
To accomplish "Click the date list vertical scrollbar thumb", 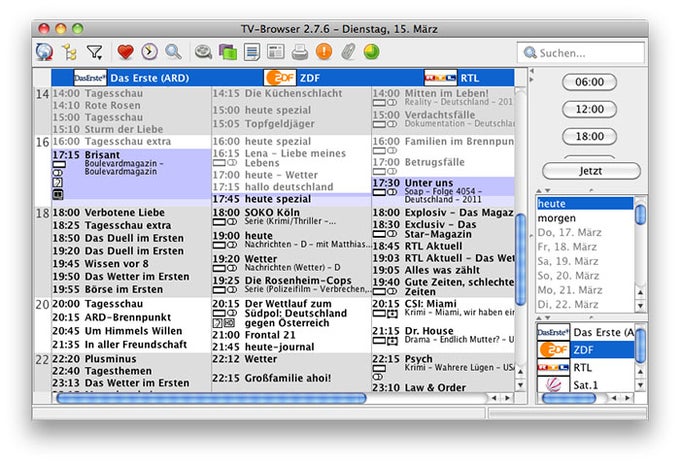I will coord(640,214).
